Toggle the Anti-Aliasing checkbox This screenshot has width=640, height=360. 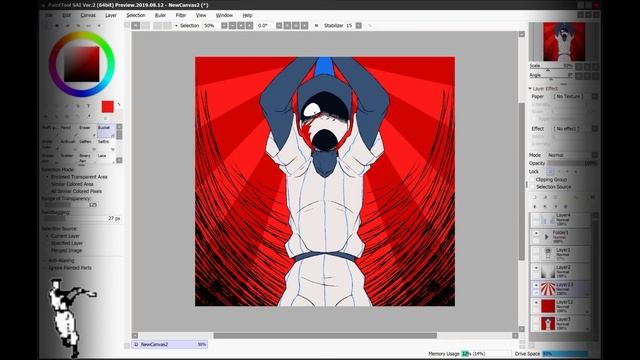point(59,260)
